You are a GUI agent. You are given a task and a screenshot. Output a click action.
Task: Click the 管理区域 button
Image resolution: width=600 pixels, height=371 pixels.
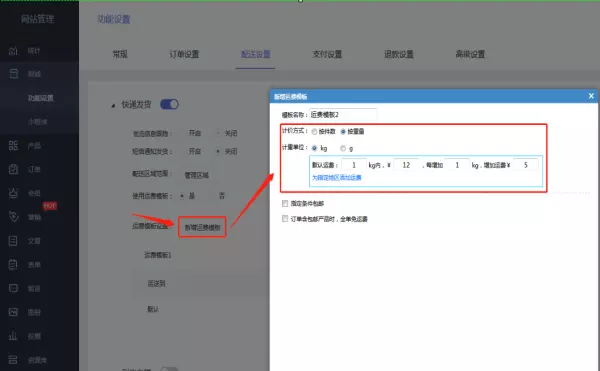[x=196, y=175]
